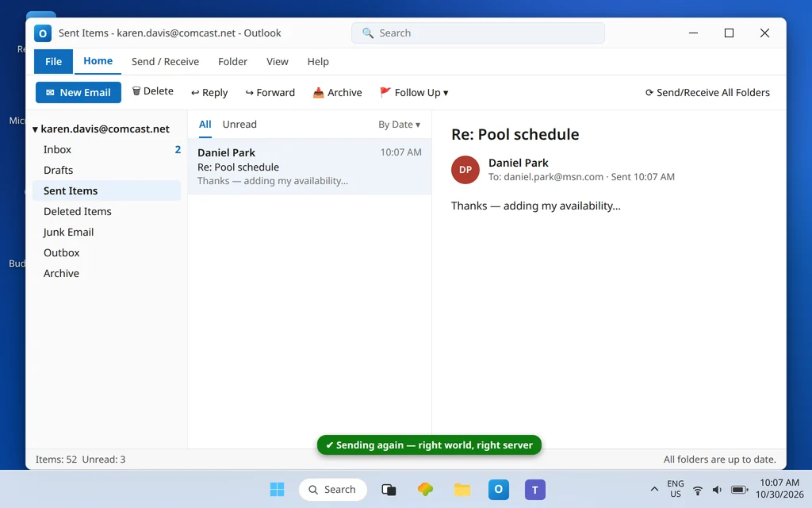Open File Explorer from the taskbar
The height and width of the screenshot is (508, 812).
pos(462,489)
